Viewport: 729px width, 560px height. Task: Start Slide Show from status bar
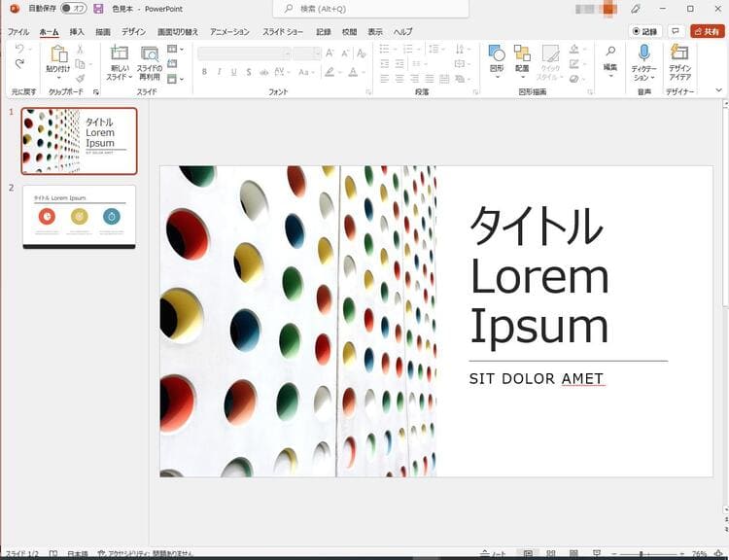(597, 554)
